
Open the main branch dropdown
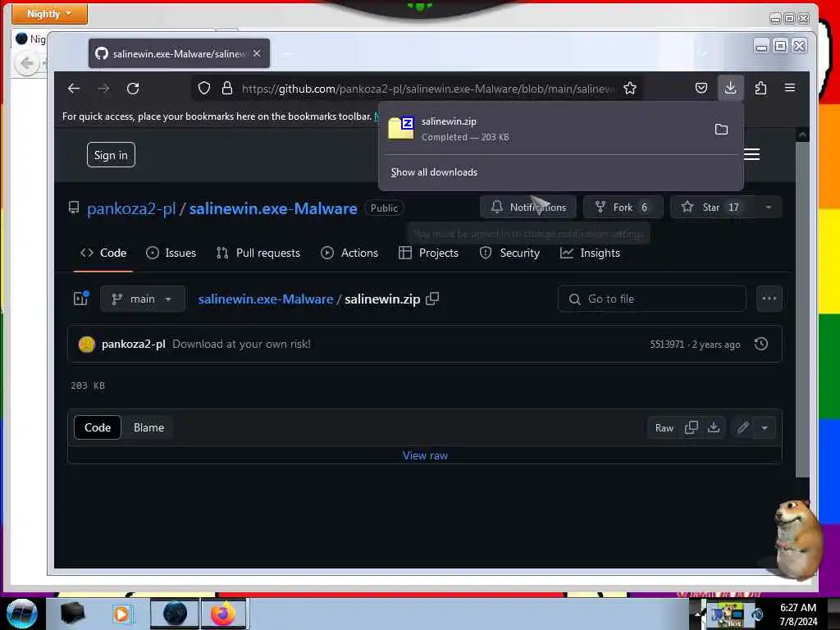(x=143, y=299)
